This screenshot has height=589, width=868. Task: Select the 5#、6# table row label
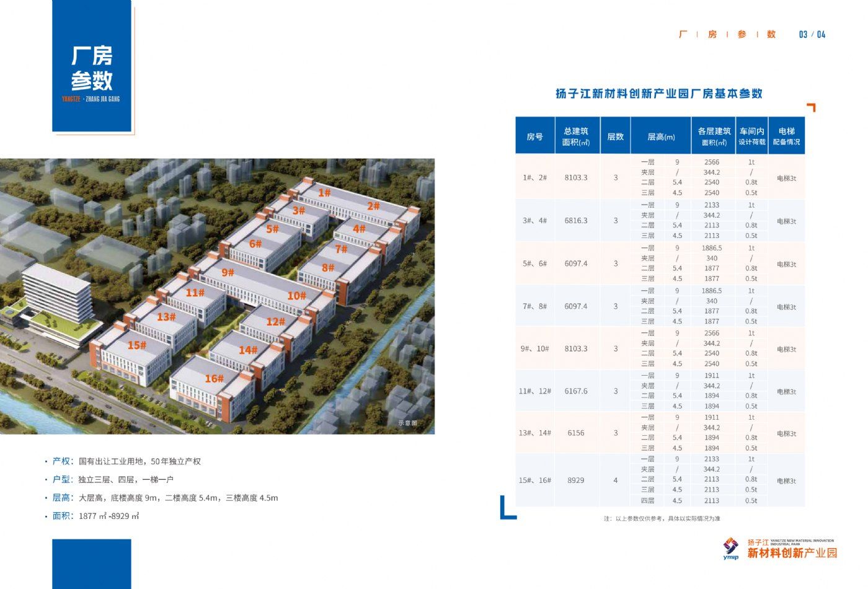(x=534, y=263)
